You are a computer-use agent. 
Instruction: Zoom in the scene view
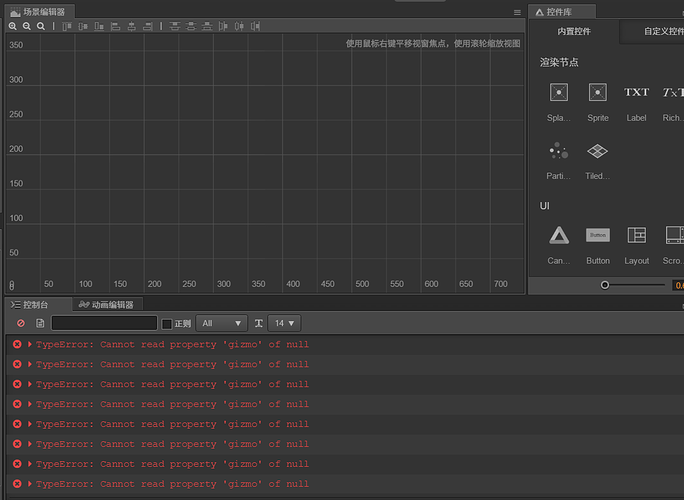(13, 26)
